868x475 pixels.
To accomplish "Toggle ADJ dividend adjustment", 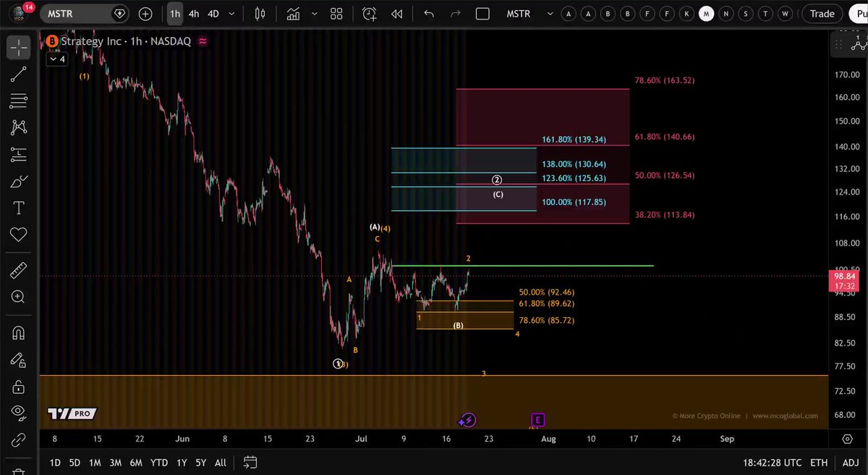I will coord(851,463).
